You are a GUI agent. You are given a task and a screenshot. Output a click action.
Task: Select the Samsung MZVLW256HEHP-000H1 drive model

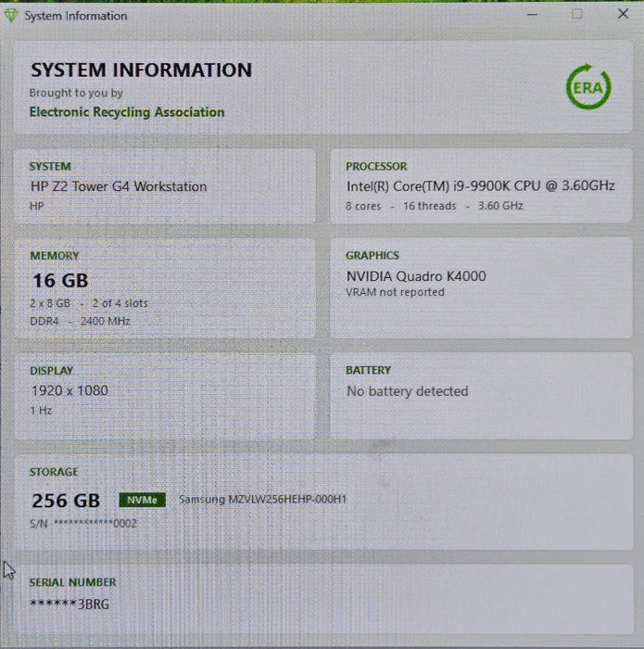tap(262, 499)
